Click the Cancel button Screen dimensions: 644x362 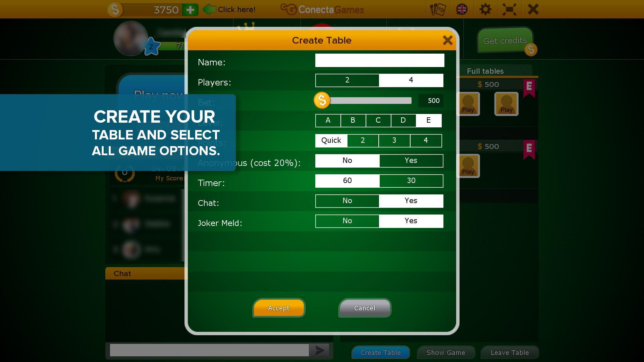pyautogui.click(x=365, y=308)
